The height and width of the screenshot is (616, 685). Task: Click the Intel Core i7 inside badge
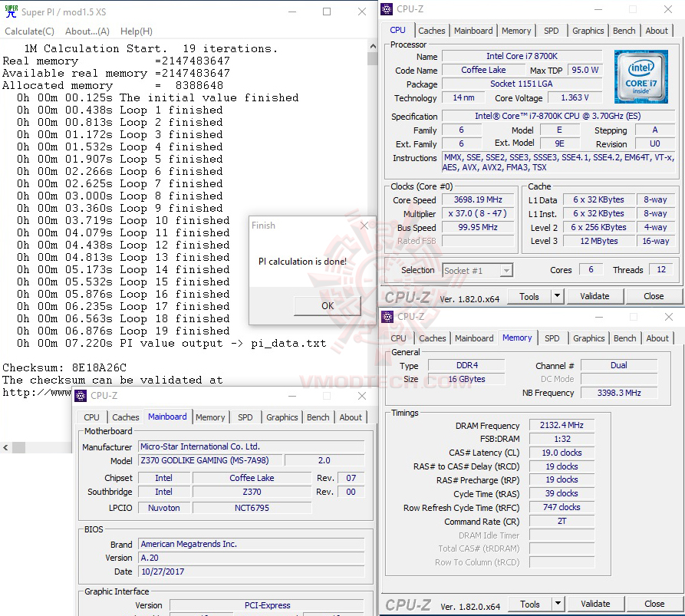pyautogui.click(x=641, y=77)
